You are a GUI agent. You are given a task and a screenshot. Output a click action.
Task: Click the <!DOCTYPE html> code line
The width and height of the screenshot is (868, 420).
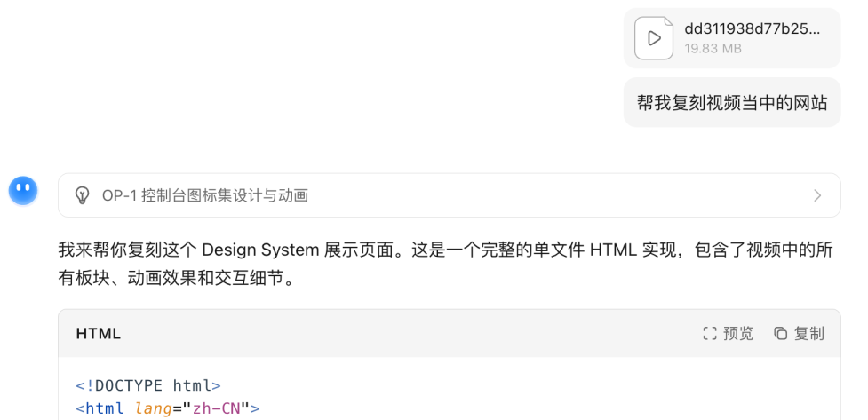[x=148, y=385]
